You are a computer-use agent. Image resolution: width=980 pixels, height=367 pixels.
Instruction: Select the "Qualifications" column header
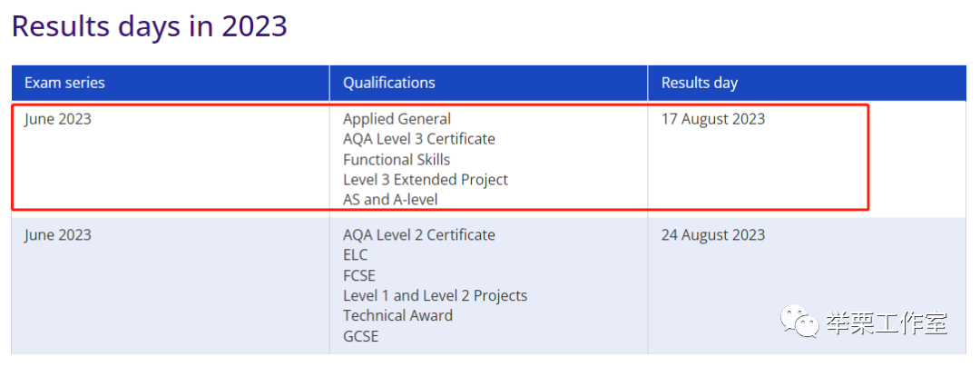388,83
